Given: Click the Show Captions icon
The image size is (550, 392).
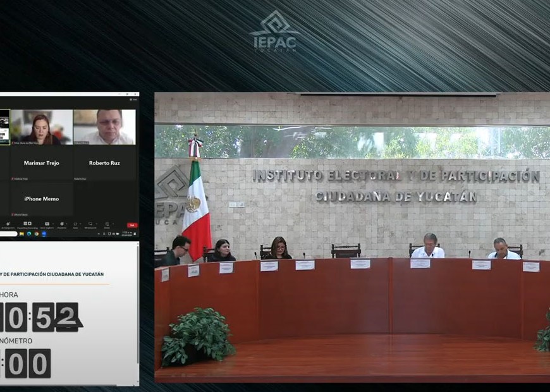Looking at the screenshot, I should [46, 224].
